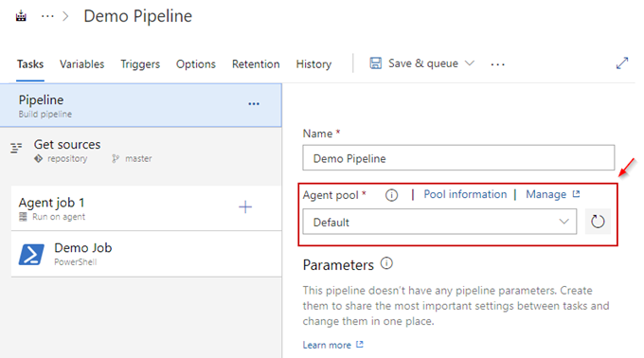
Task: Click the Save & queue button
Action: (x=422, y=63)
